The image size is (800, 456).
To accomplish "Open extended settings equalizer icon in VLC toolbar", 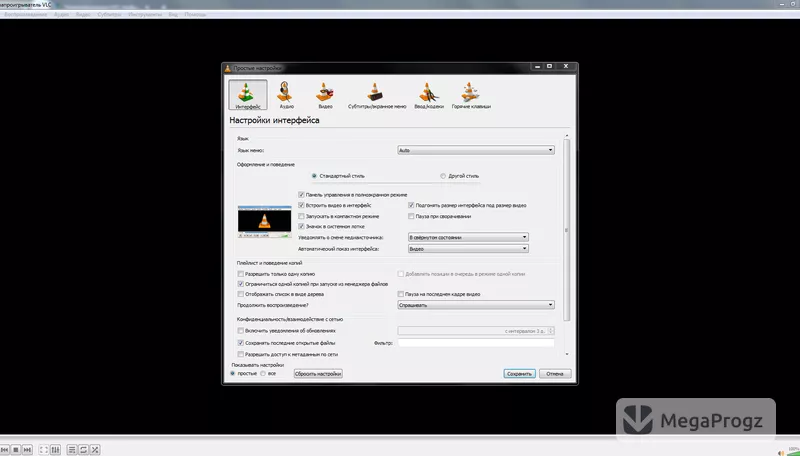I will click(x=55, y=449).
